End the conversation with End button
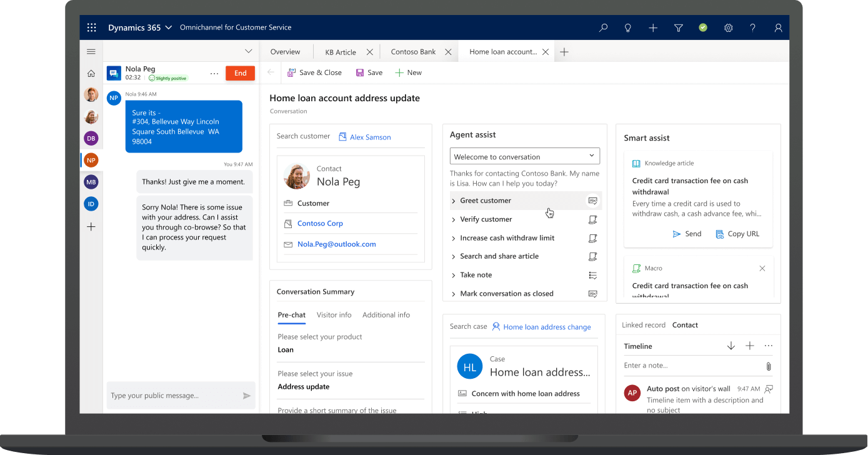 coord(240,73)
